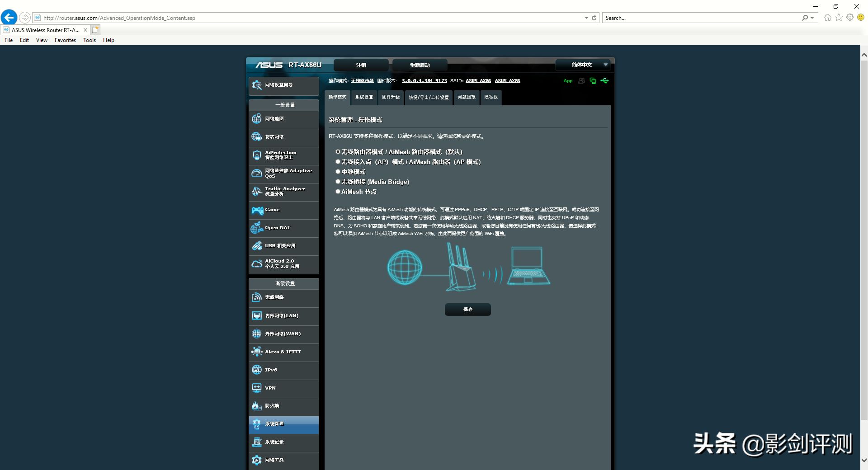Switch to Restore/Export/Upload settings tab
Screen dimensions: 868x470
pos(429,97)
